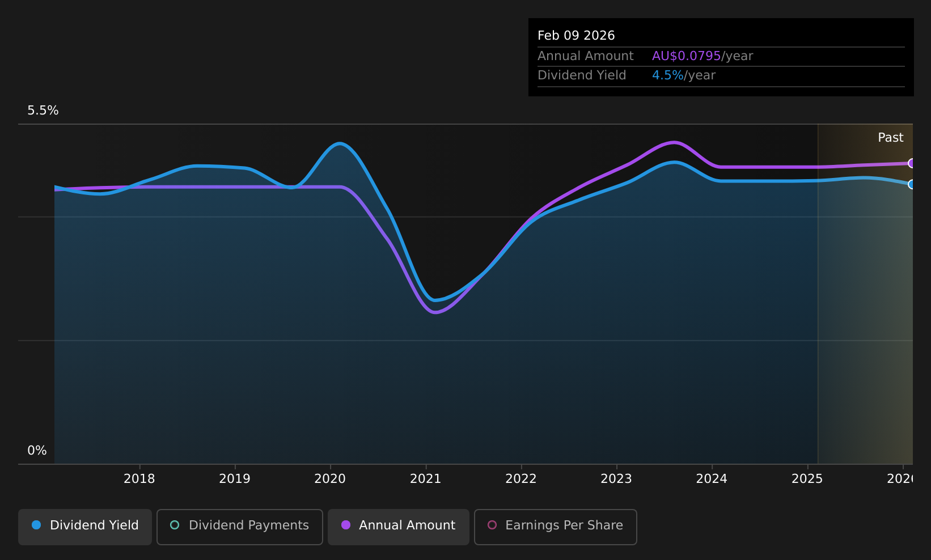This screenshot has height=560, width=931.
Task: Click the 0% y-axis label
Action: pos(37,451)
